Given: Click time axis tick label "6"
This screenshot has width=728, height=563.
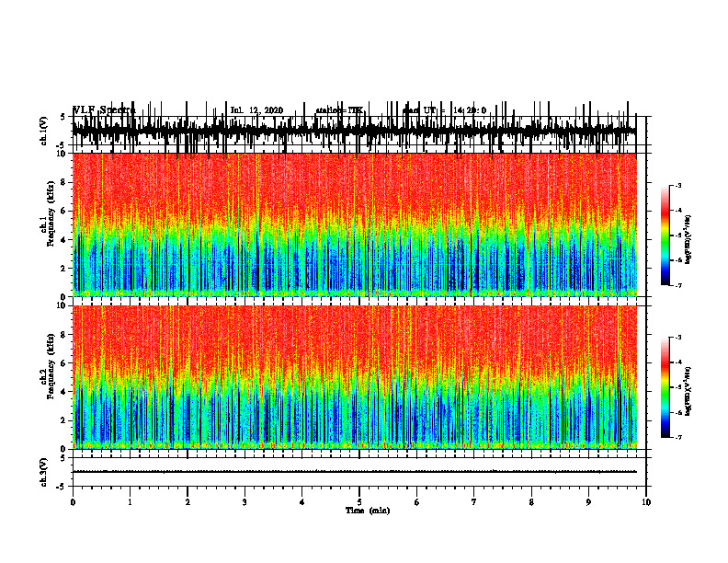Looking at the screenshot, I should point(416,502).
